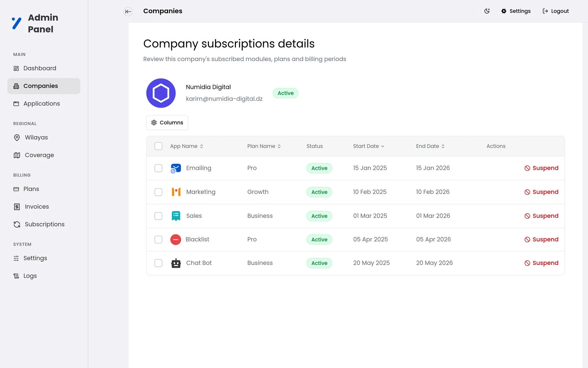Click the Columns gear icon
The width and height of the screenshot is (588, 368).
tap(154, 123)
